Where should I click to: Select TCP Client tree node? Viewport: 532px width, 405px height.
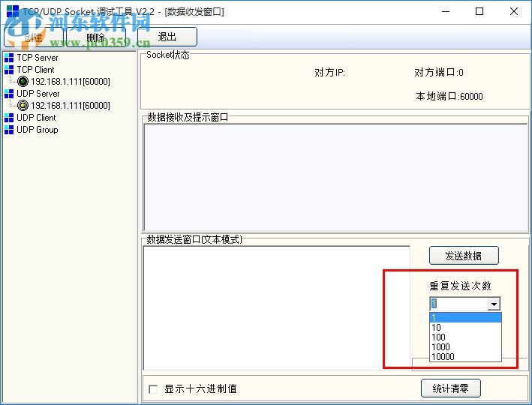tap(35, 70)
